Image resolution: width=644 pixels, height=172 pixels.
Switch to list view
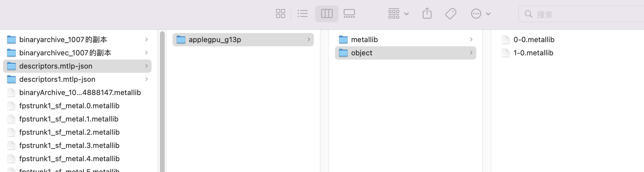coord(302,14)
